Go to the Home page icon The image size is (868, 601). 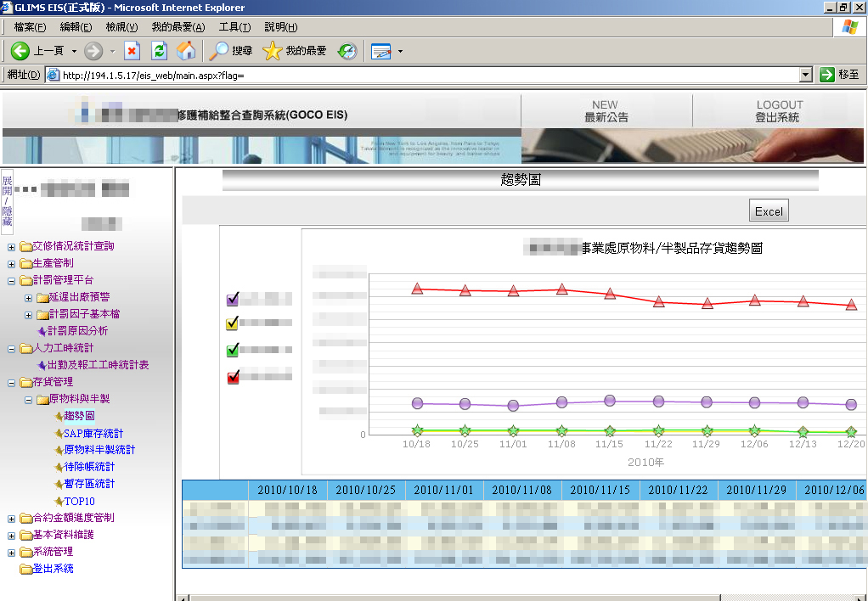click(186, 51)
